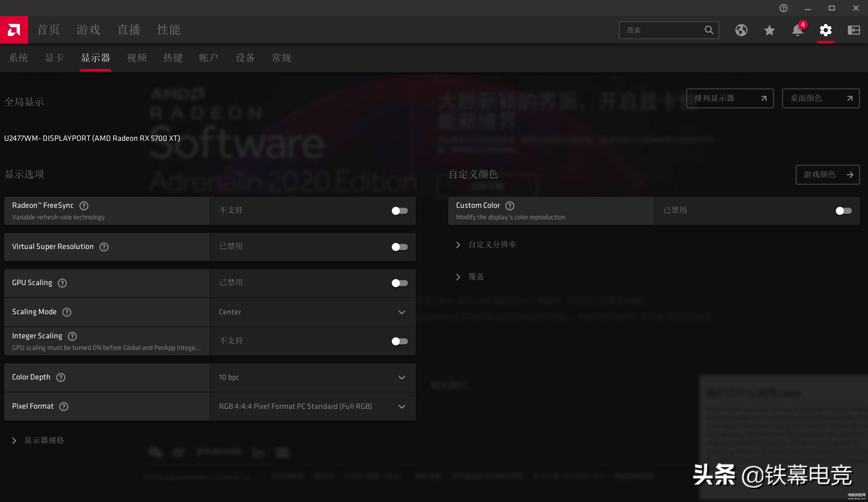Switch to 常规 settings tab
The height and width of the screenshot is (502, 868).
tap(281, 57)
